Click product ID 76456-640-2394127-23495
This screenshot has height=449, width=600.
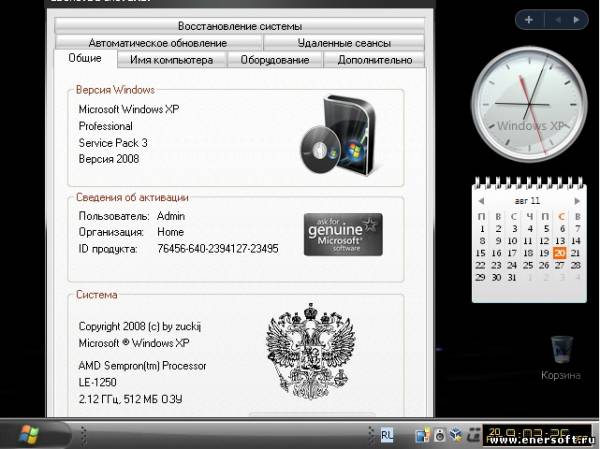pos(218,249)
